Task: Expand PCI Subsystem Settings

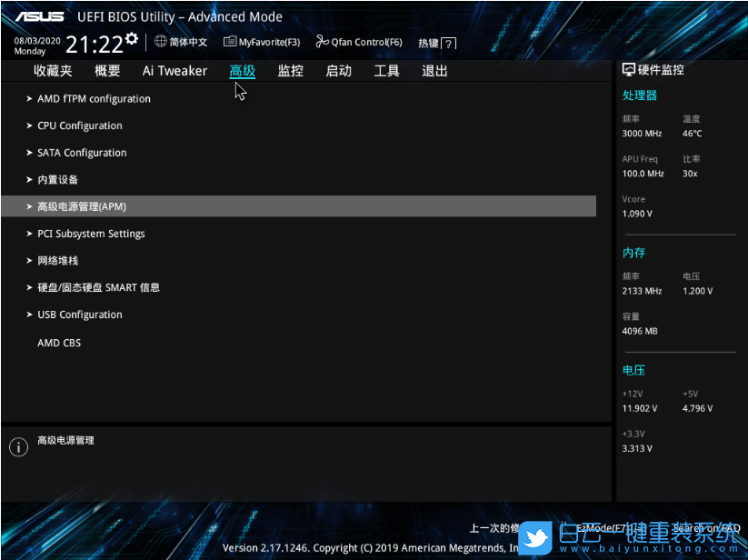Action: (91, 234)
